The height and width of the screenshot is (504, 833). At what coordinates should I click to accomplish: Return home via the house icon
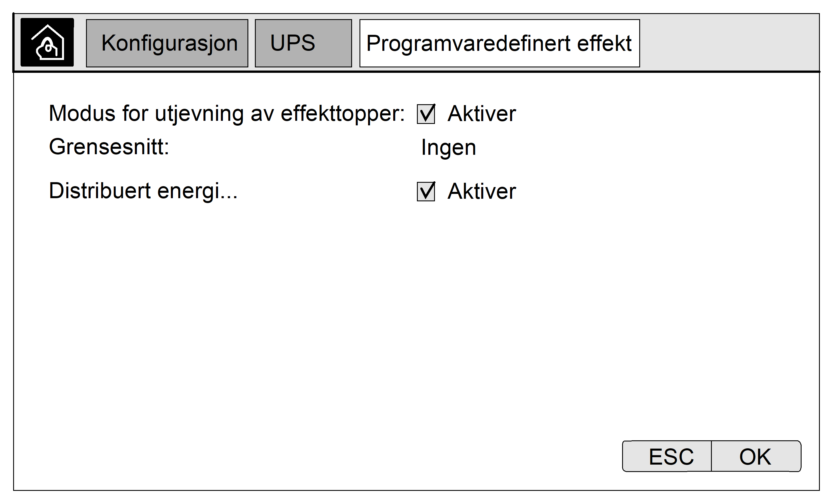(47, 43)
